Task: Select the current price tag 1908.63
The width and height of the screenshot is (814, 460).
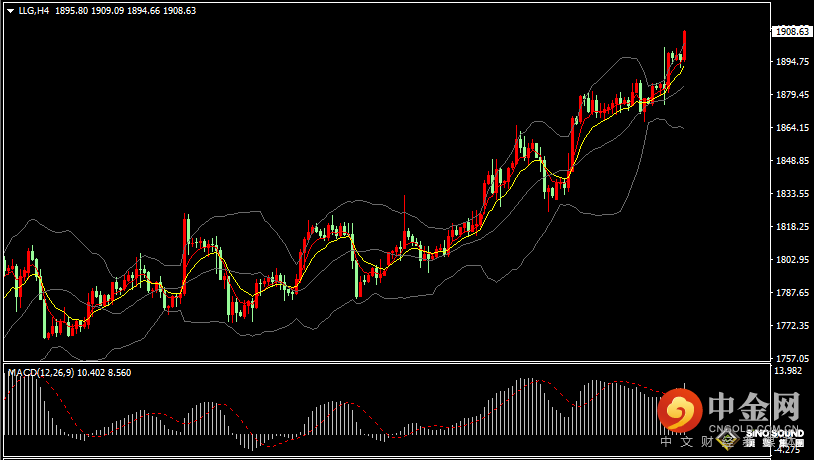Action: click(x=791, y=31)
